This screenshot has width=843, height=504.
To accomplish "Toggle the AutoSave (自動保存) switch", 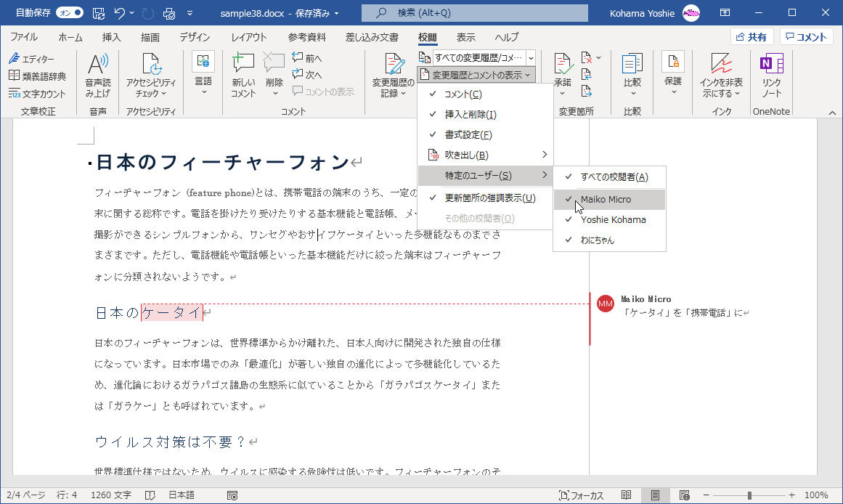I will click(x=68, y=13).
